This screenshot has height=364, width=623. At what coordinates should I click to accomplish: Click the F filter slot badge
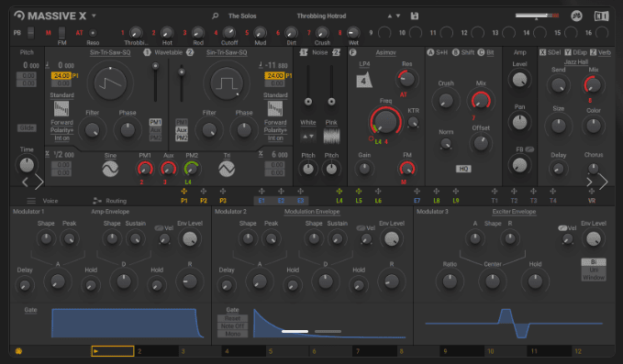[x=353, y=52]
